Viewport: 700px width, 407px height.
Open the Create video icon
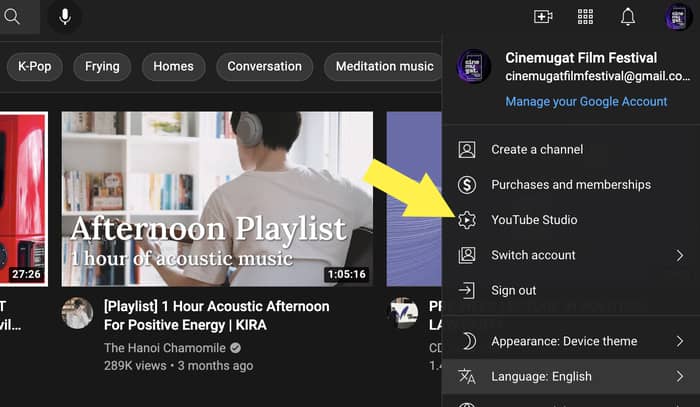[543, 17]
